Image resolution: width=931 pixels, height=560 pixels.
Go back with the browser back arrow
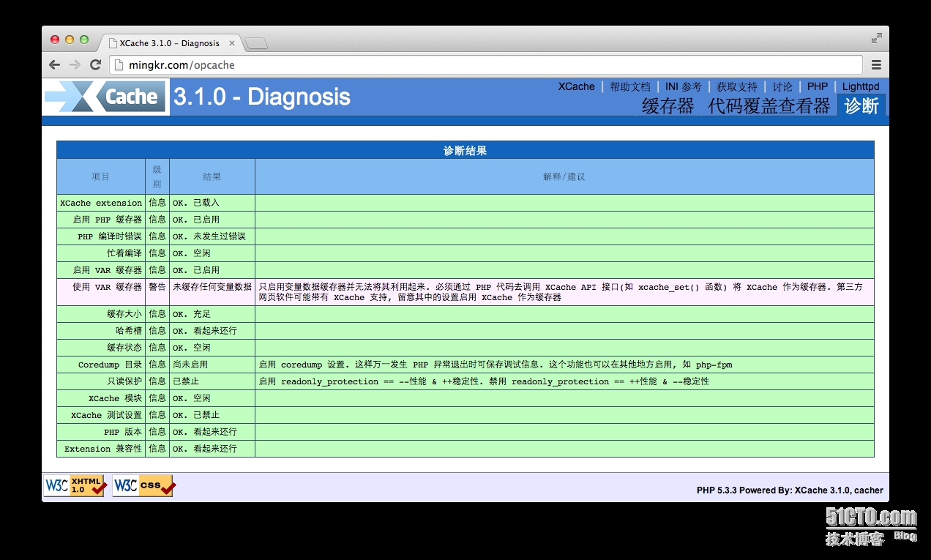54,64
